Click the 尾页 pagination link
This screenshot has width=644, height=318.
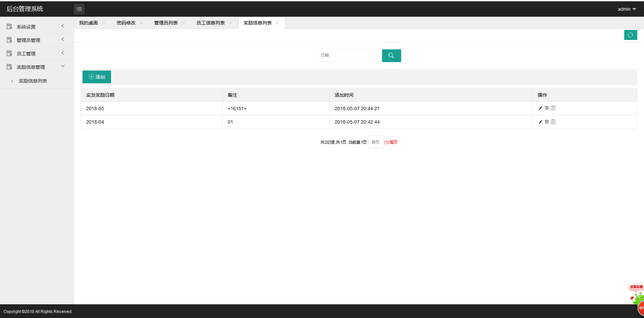pyautogui.click(x=393, y=142)
